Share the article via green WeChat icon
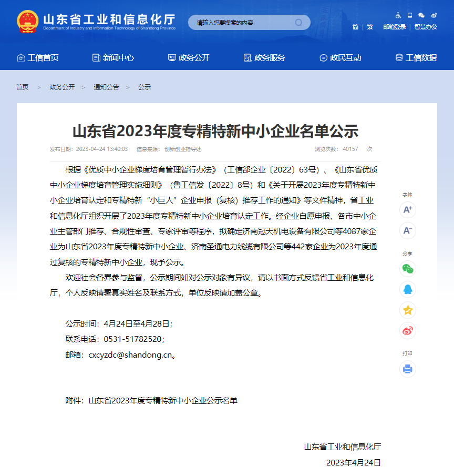 [408, 269]
